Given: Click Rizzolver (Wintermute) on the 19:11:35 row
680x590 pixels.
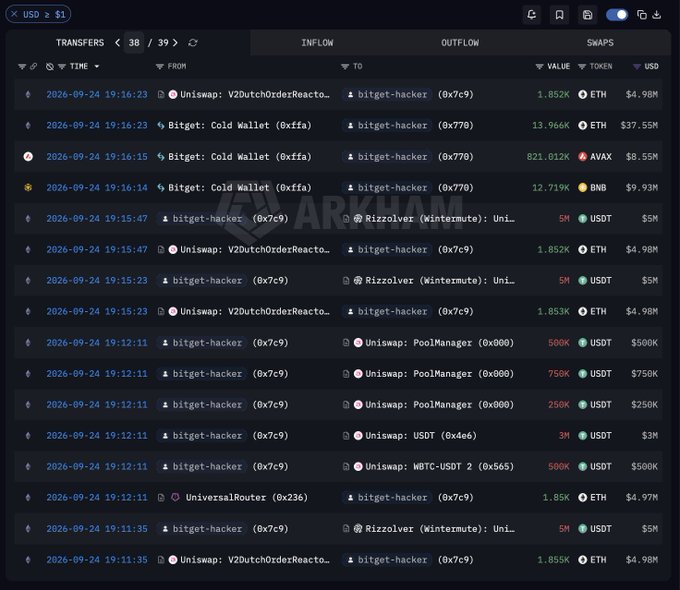Looking at the screenshot, I should pyautogui.click(x=440, y=529).
